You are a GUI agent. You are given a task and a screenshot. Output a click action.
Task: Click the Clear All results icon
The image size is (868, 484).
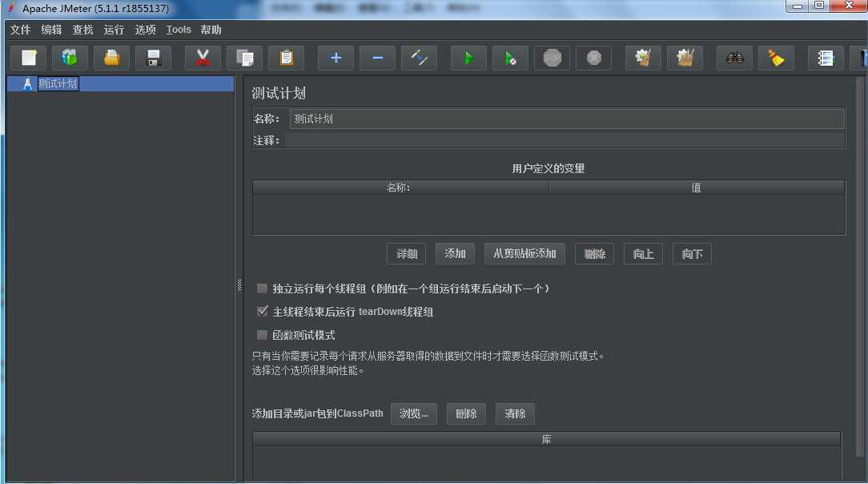click(x=685, y=58)
